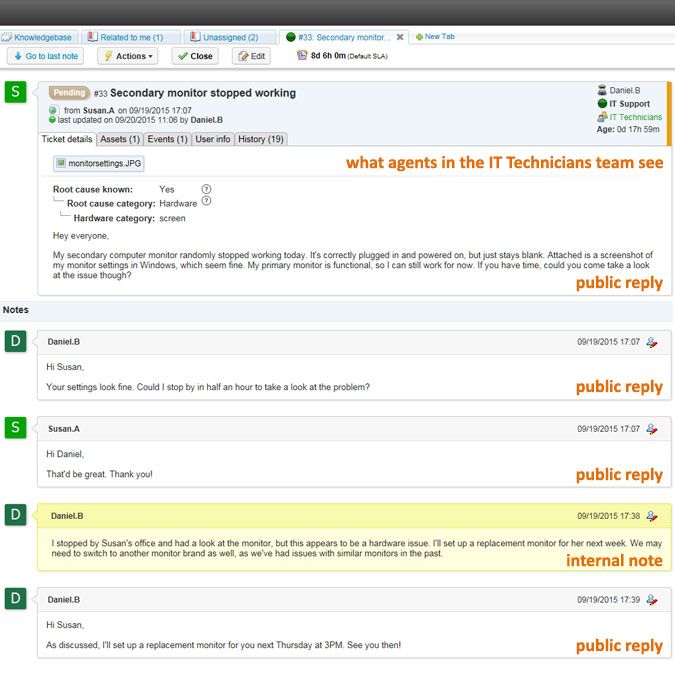Image resolution: width=675 pixels, height=675 pixels.
Task: Click the user icon on Susan's 17:07 reply
Action: point(651,429)
